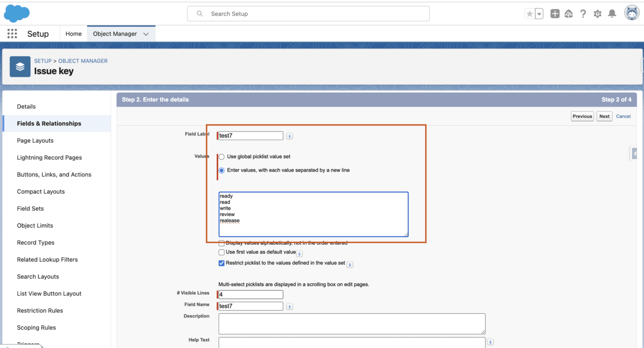Open the user avatar icon
The height and width of the screenshot is (348, 644).
[x=632, y=13]
